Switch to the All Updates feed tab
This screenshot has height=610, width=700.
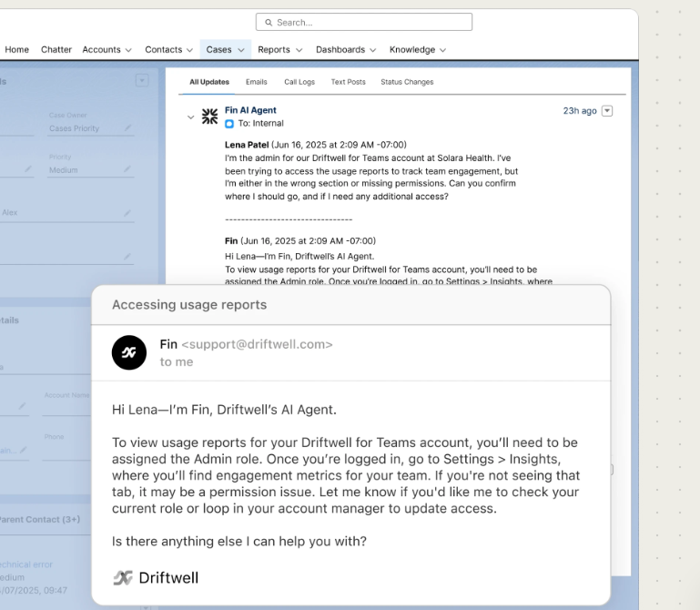pyautogui.click(x=209, y=82)
